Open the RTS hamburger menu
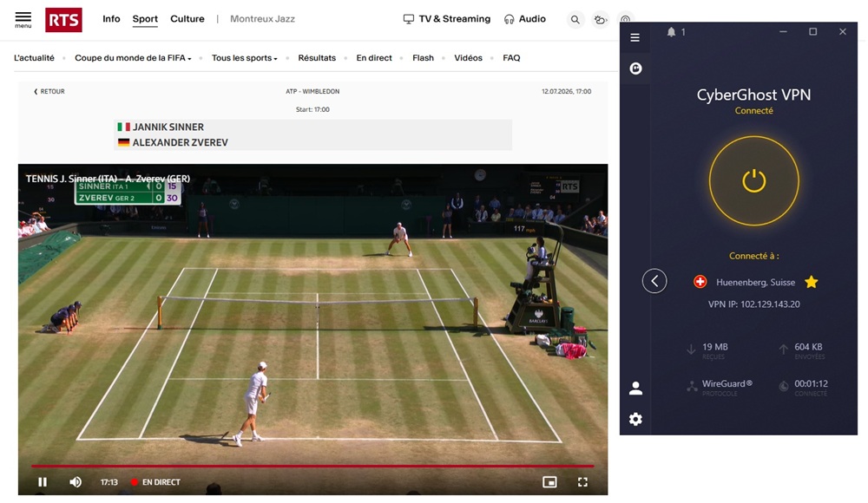This screenshot has height=503, width=868. click(x=23, y=19)
